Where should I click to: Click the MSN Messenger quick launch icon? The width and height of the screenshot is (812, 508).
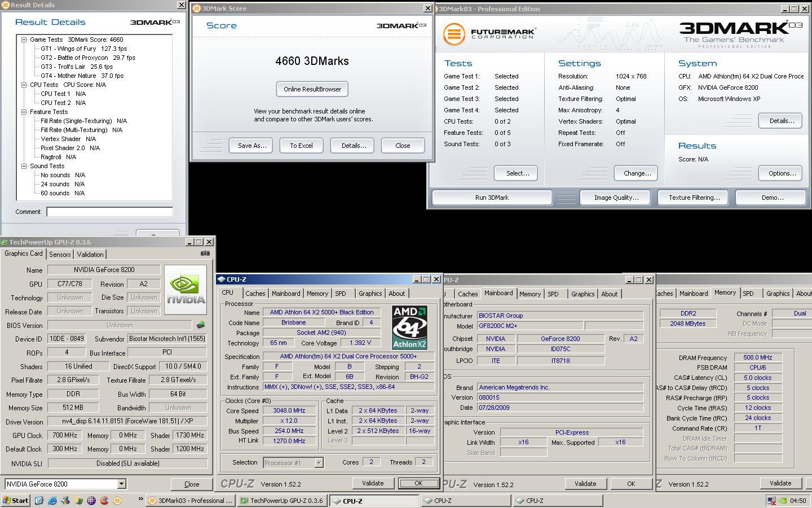click(65, 500)
